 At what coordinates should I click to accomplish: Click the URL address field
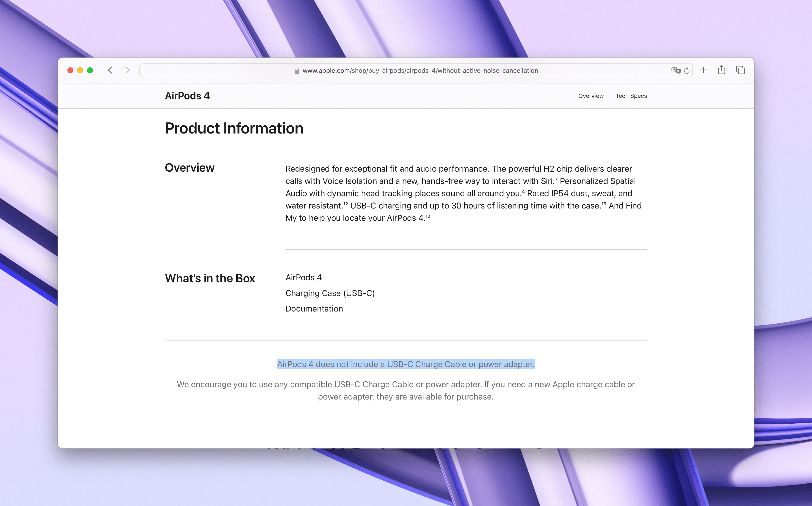point(416,70)
